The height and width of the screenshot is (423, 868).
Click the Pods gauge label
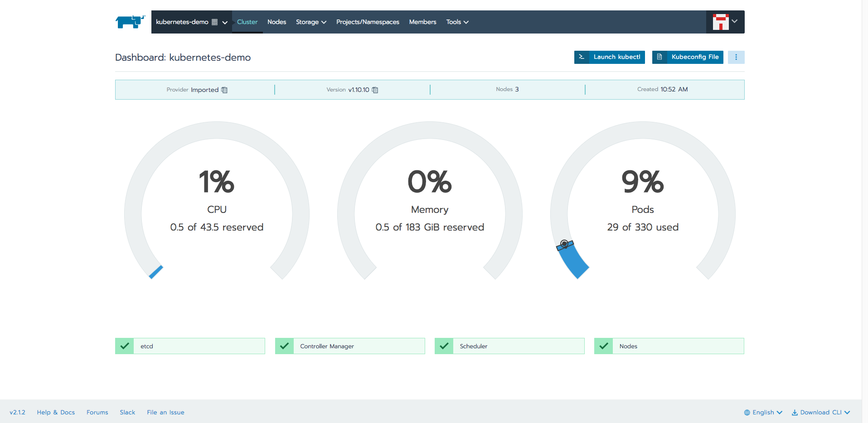643,209
